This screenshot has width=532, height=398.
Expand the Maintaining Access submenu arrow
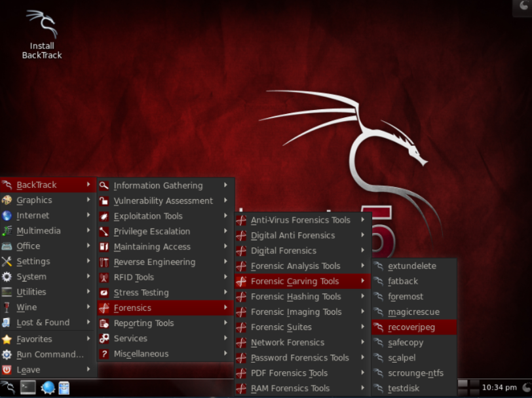pyautogui.click(x=225, y=247)
